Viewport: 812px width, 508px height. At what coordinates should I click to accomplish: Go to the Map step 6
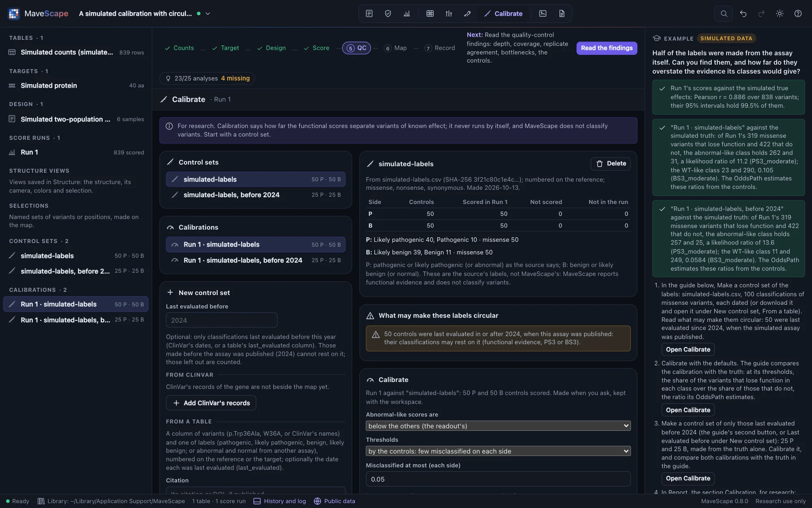[395, 48]
